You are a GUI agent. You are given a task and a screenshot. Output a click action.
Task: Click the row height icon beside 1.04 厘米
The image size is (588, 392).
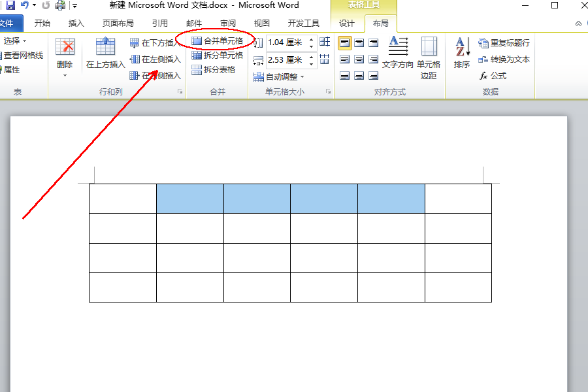point(258,42)
